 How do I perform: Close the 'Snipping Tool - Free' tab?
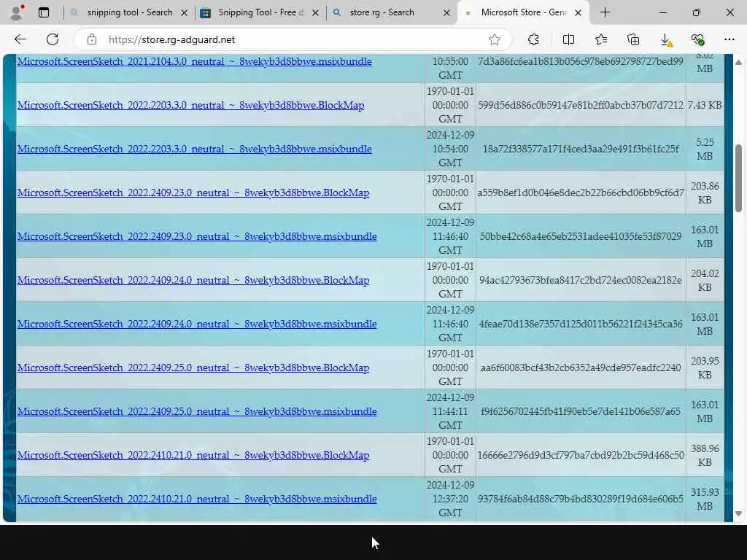coord(315,13)
